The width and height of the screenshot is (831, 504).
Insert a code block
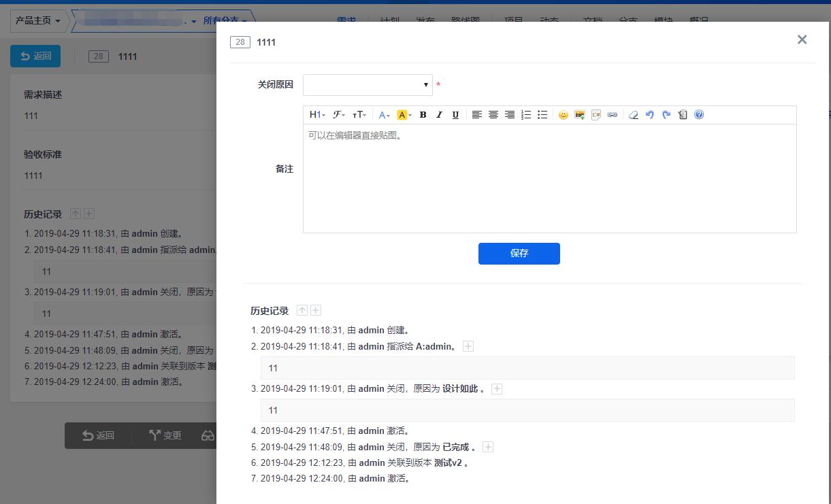[x=596, y=115]
